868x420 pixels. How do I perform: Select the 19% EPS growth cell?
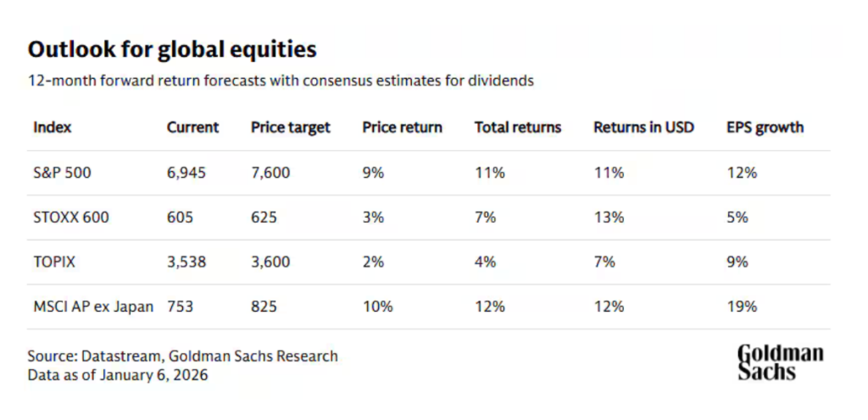[742, 307]
